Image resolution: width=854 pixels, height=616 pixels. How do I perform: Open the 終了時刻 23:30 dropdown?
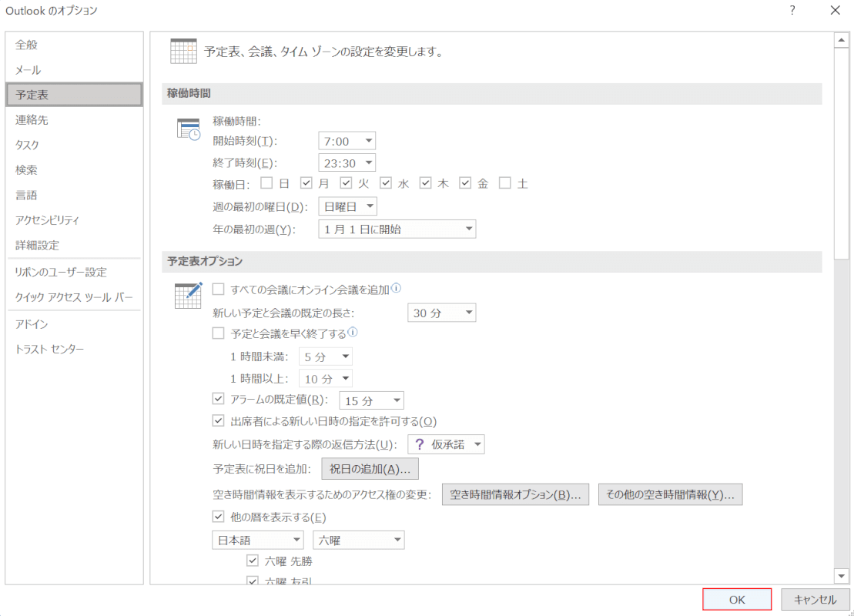click(347, 162)
